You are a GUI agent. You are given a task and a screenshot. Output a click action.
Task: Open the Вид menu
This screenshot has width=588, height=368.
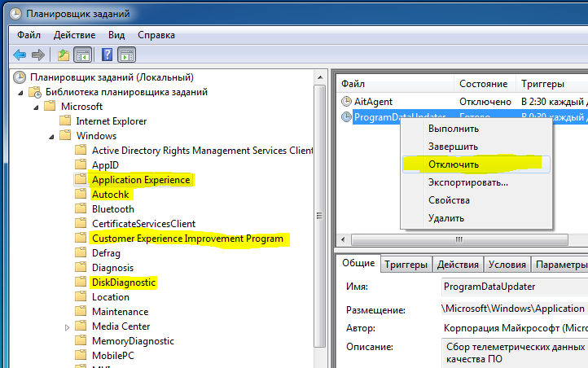(x=116, y=35)
